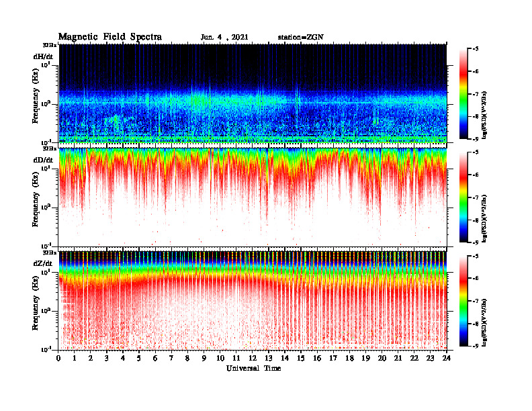This screenshot has height=411, width=532.
Task: Click hour tick label 20 on time axis
Action: point(382,358)
